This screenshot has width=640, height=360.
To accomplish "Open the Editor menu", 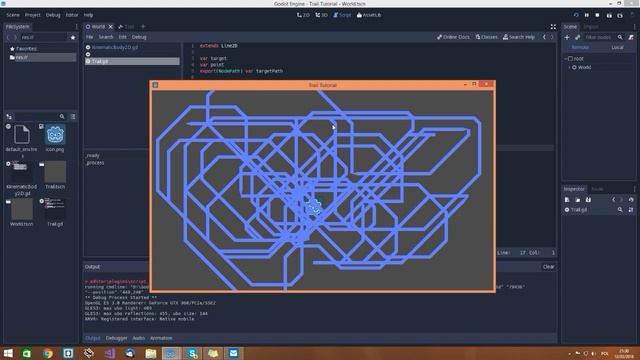I will point(72,15).
